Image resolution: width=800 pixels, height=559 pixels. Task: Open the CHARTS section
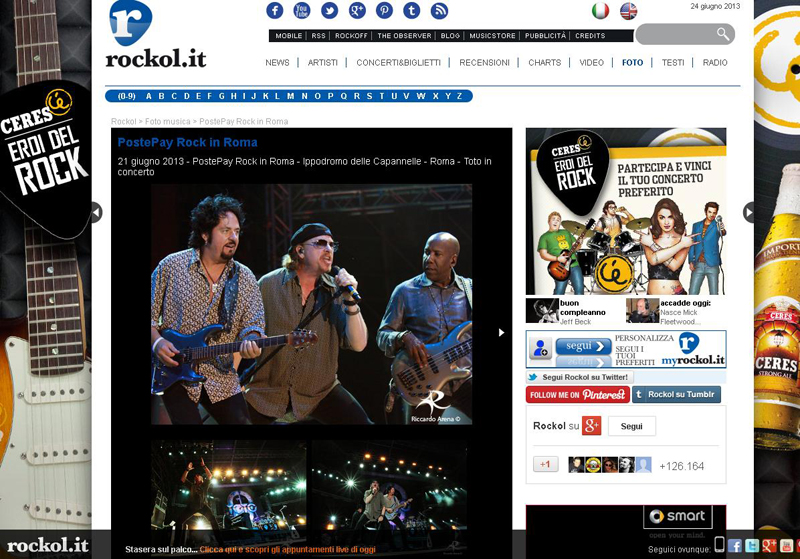click(x=544, y=62)
